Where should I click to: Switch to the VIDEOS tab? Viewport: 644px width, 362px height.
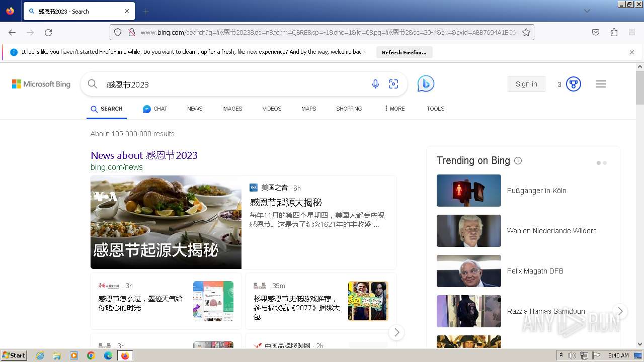pos(272,109)
